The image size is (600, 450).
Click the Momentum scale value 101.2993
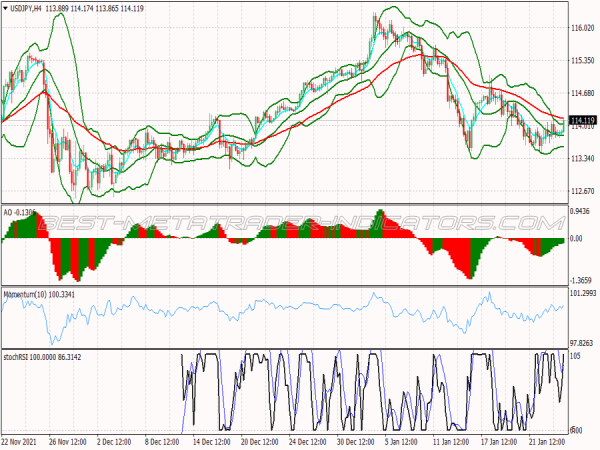point(582,294)
